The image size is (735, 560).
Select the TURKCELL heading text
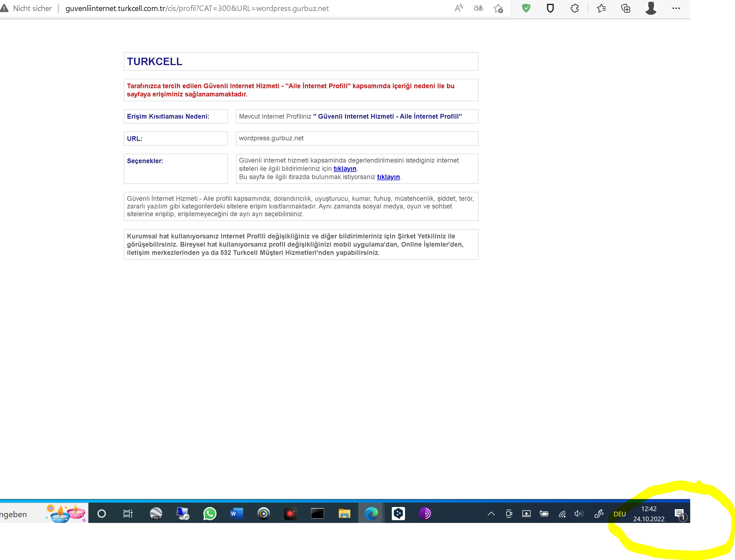click(154, 62)
